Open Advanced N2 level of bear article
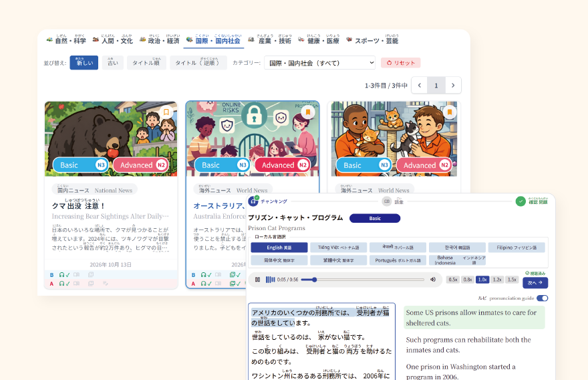Image resolution: width=588 pixels, height=380 pixels. 140,165
